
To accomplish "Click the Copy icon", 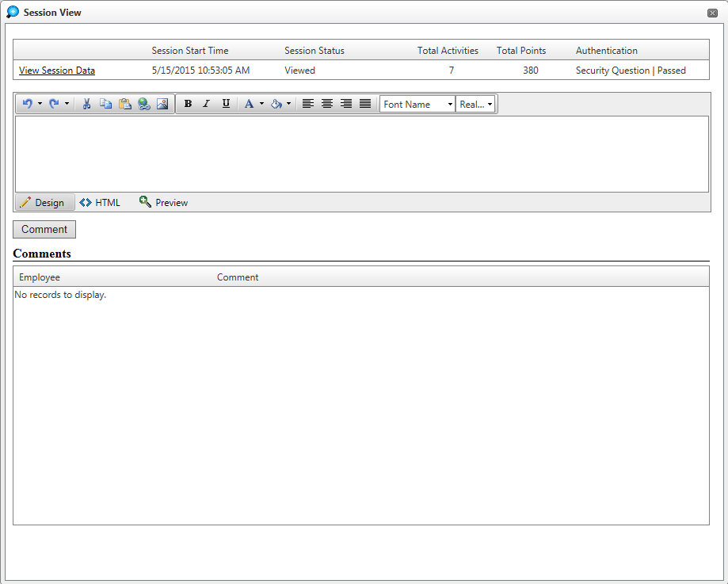I will [105, 104].
